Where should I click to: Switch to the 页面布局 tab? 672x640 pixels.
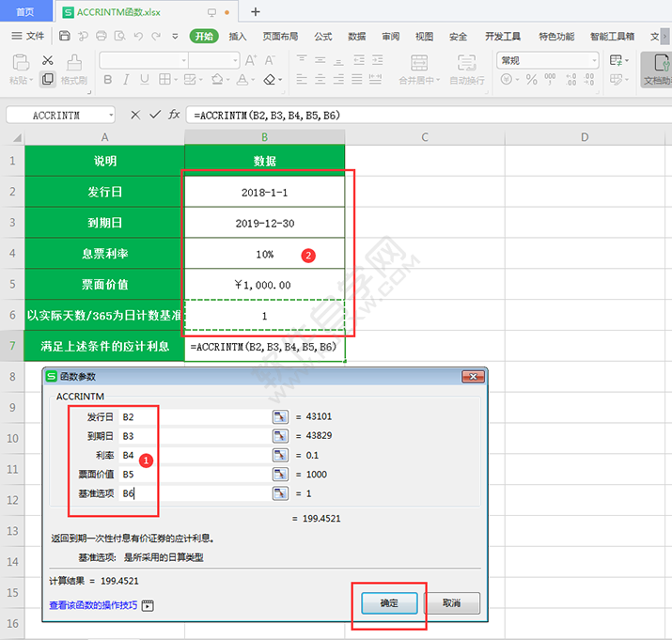[280, 37]
